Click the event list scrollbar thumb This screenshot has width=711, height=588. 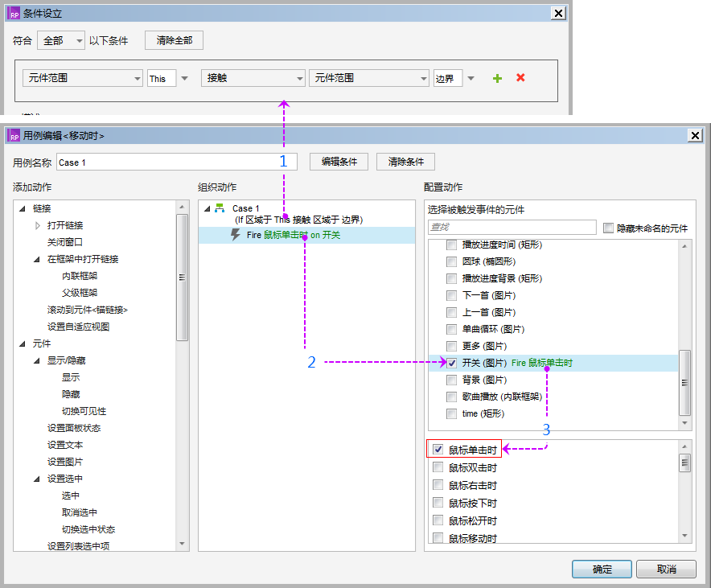684,463
